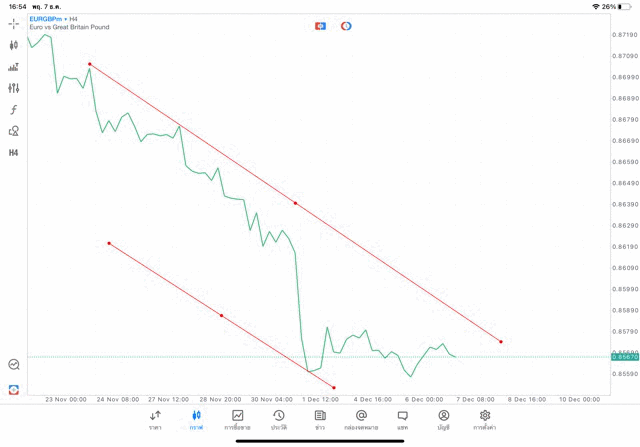640x447 pixels.
Task: Switch to the การซื้อขาย trade tab
Action: pyautogui.click(x=237, y=419)
